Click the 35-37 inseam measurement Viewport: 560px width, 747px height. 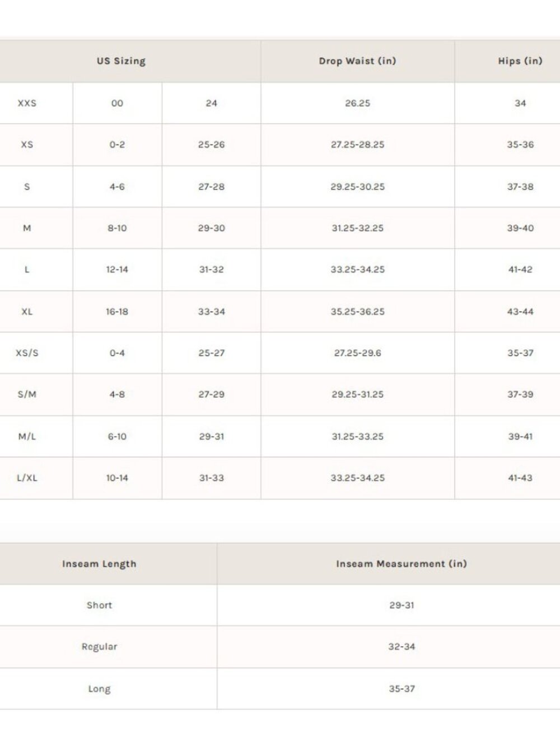[402, 689]
